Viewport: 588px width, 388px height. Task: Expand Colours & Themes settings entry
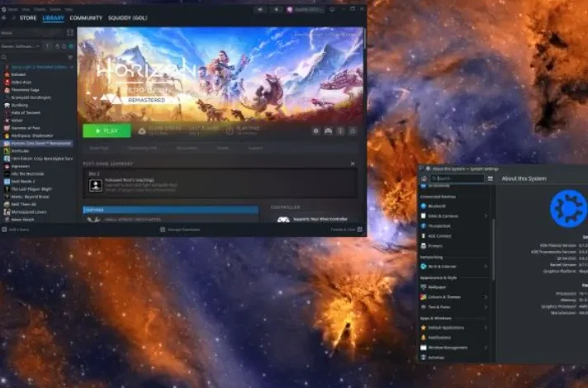[454, 297]
